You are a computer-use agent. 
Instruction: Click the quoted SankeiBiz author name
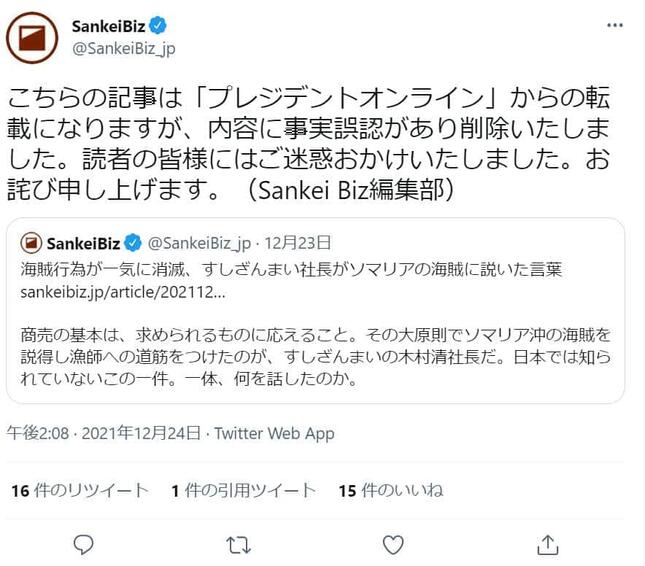84,243
